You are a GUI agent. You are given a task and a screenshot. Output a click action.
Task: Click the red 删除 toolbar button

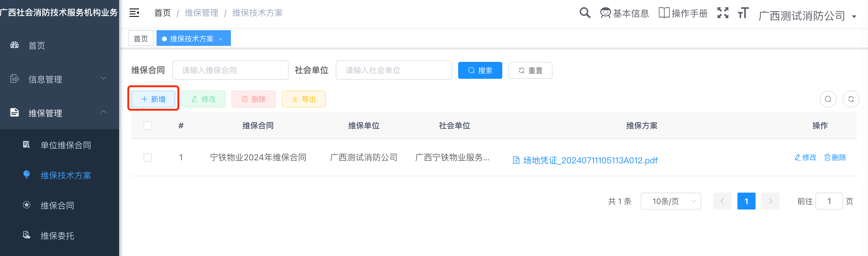pos(253,99)
